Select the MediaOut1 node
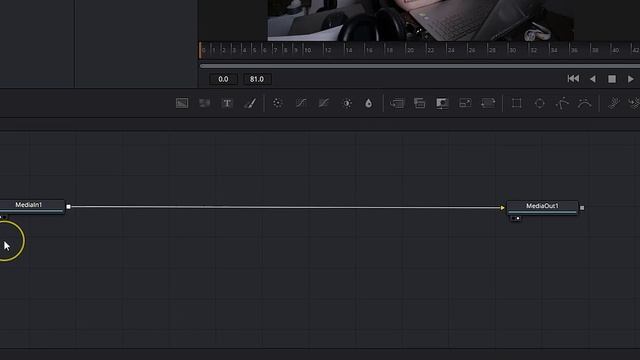 (x=542, y=207)
